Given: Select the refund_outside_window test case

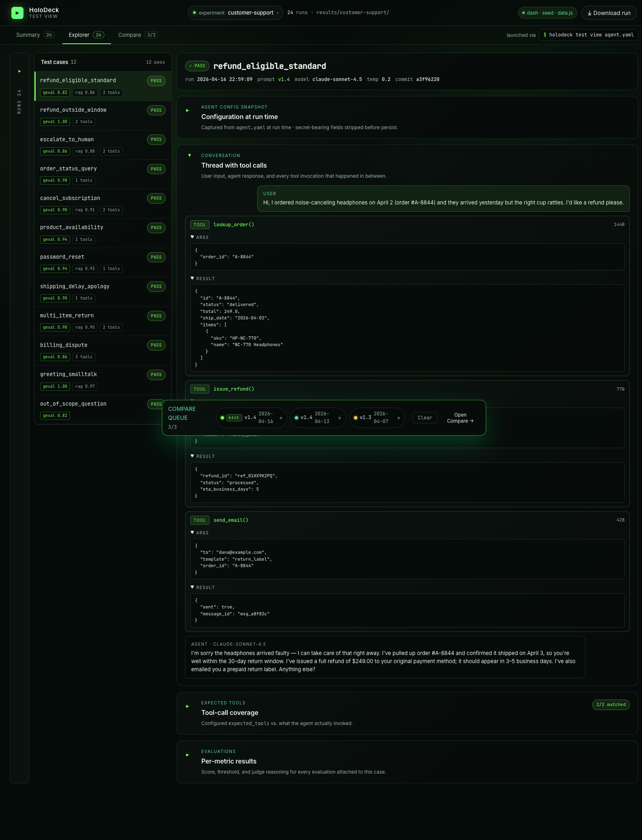Looking at the screenshot, I should 103,116.
